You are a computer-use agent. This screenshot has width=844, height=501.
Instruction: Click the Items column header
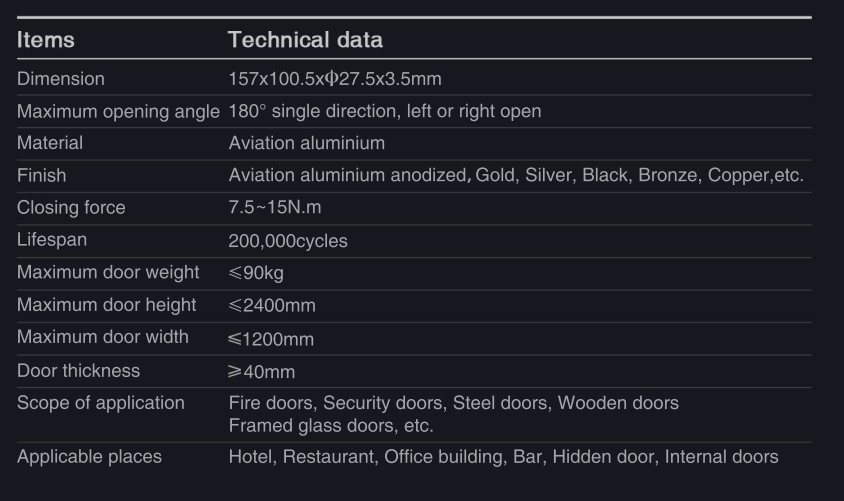[46, 40]
